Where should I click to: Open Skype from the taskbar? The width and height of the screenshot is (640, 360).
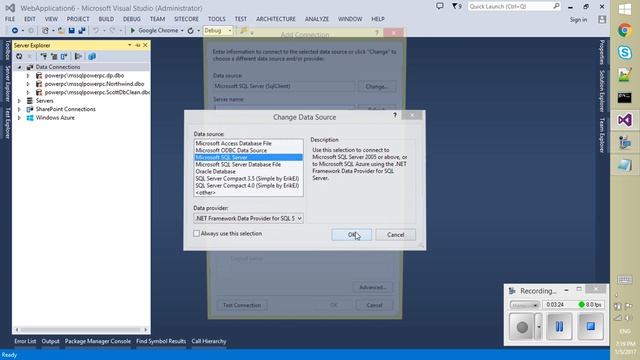[624, 52]
